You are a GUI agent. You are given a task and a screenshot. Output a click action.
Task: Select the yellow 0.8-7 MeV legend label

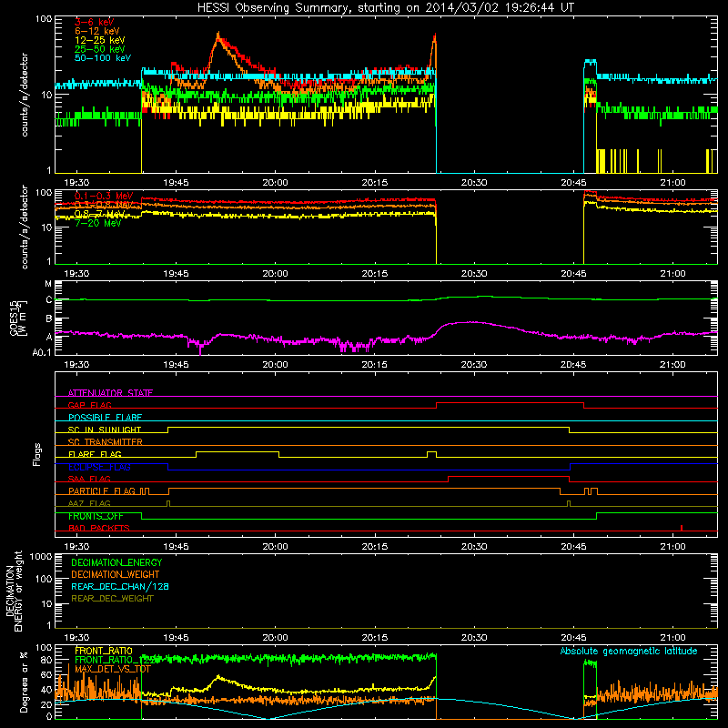100,214
